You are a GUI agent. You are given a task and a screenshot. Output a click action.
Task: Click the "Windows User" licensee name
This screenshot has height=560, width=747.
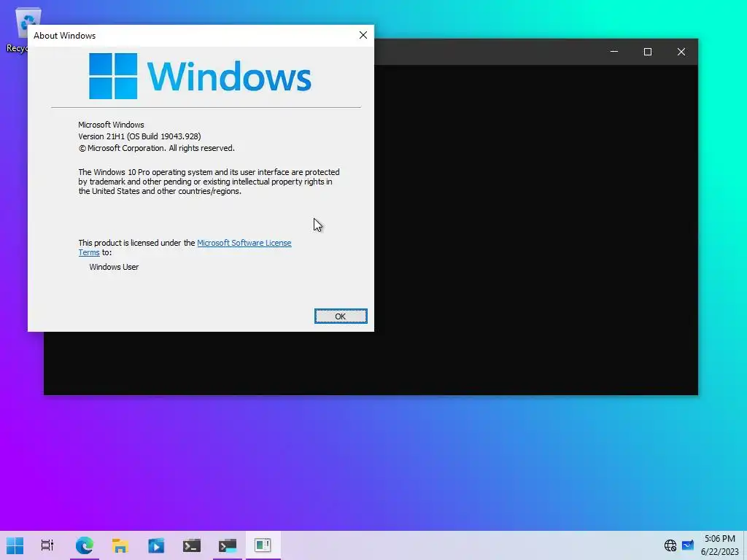[x=114, y=267]
